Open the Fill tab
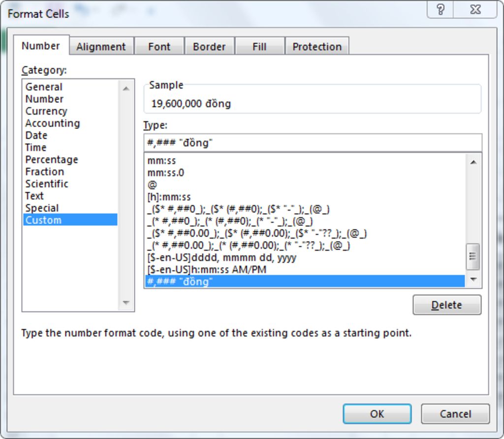Viewport: 504px width, 439px height. pos(259,47)
